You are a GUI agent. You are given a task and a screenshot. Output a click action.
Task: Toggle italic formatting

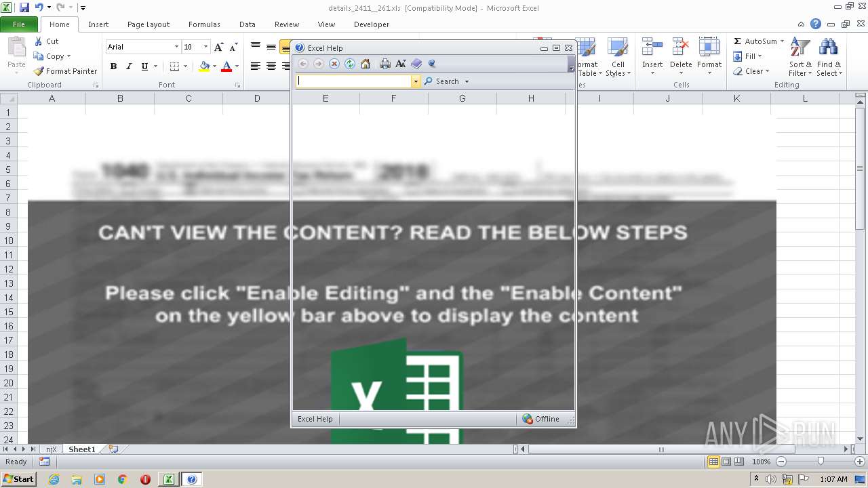coord(129,66)
